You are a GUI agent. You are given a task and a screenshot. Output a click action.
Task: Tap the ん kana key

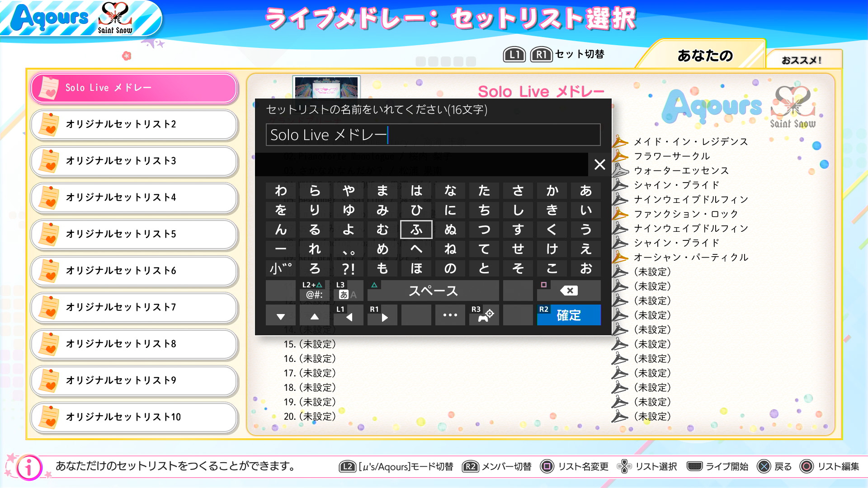tap(281, 230)
